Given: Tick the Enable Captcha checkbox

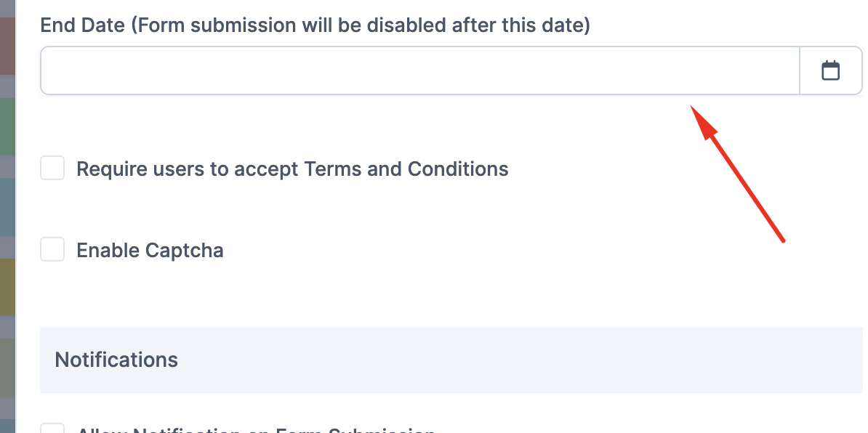Looking at the screenshot, I should point(52,249).
